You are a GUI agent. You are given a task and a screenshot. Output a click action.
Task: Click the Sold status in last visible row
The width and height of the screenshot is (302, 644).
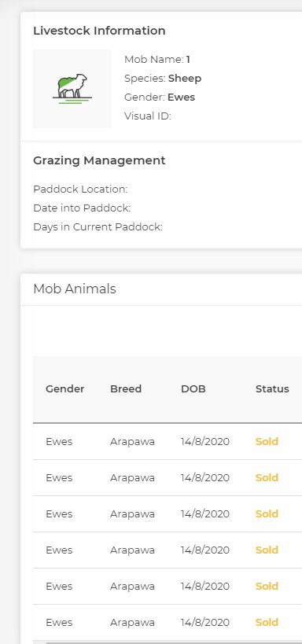click(x=267, y=622)
